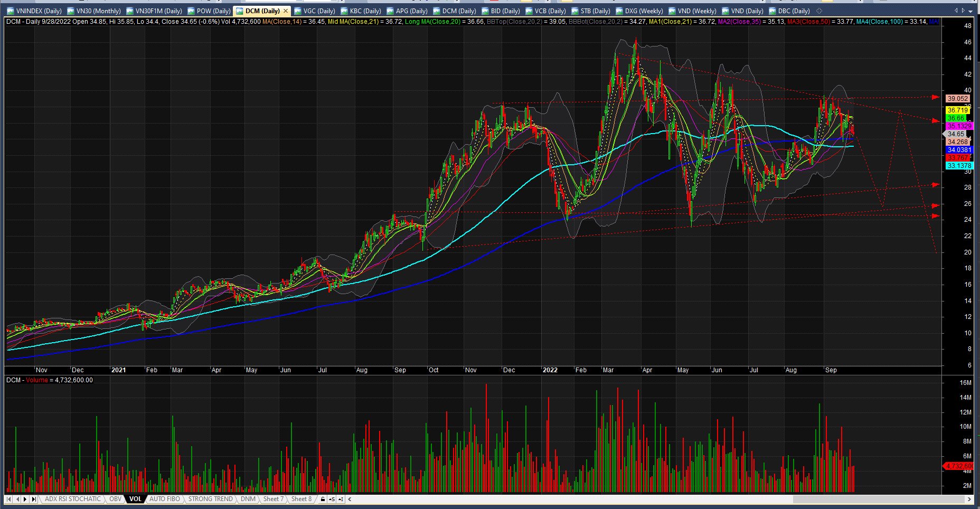Toggle the interval link (^I) icon
The width and height of the screenshot is (980, 509).
341,499
